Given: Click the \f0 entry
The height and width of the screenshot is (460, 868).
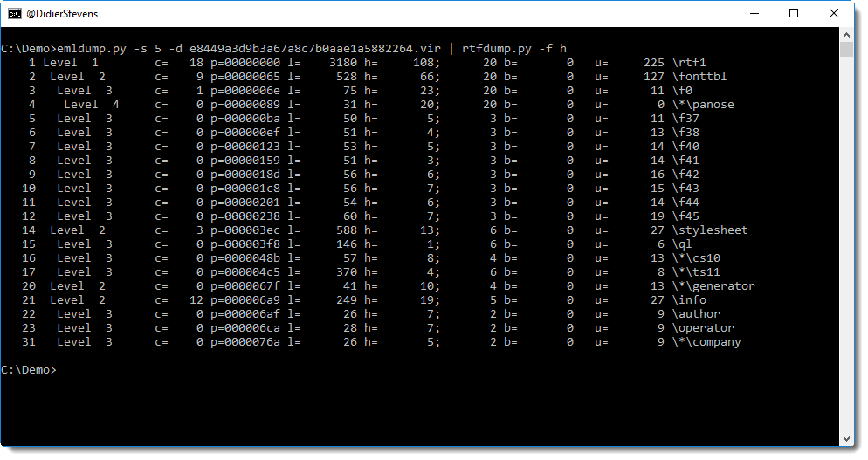Looking at the screenshot, I should click(682, 91).
